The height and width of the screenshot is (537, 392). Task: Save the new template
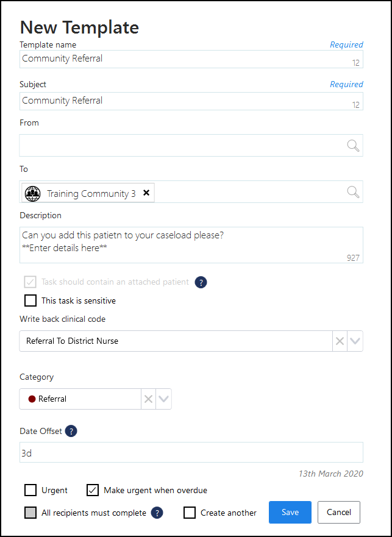[290, 513]
